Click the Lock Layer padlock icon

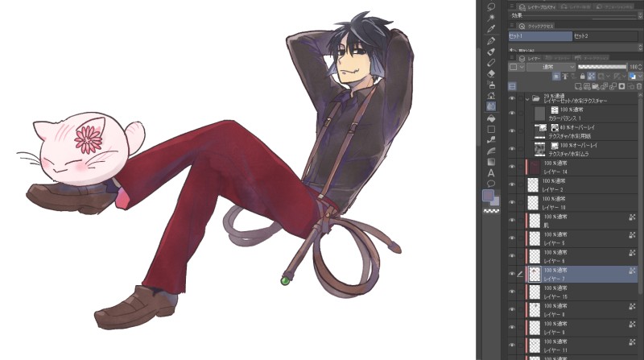click(582, 77)
